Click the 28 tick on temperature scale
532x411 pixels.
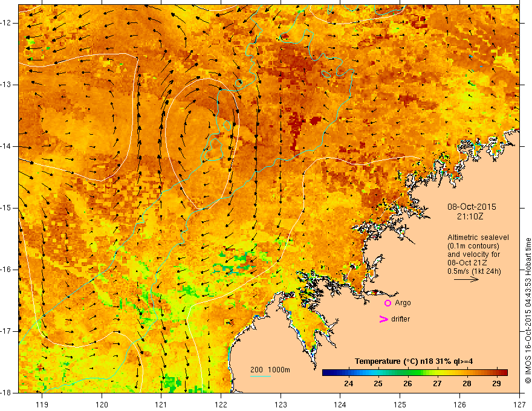point(467,384)
